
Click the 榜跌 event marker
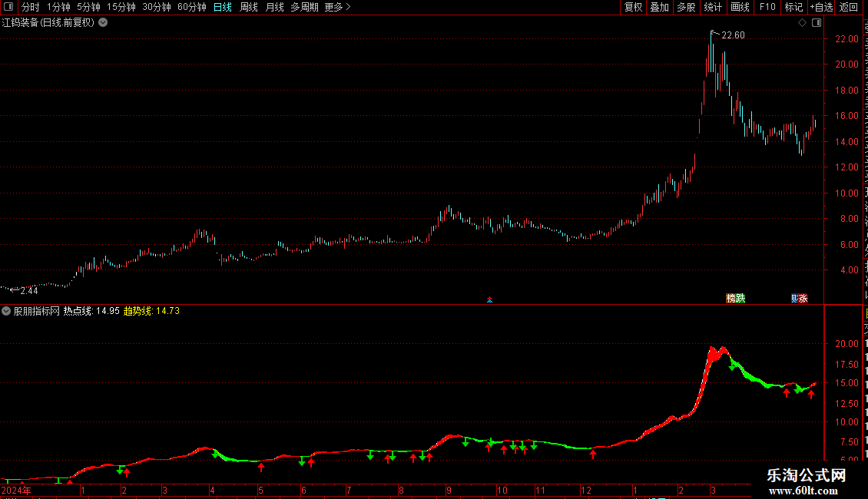[736, 298]
